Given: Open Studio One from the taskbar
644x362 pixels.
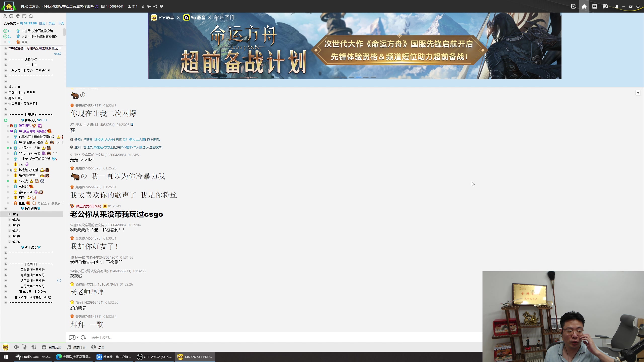Looking at the screenshot, I should coord(33,357).
